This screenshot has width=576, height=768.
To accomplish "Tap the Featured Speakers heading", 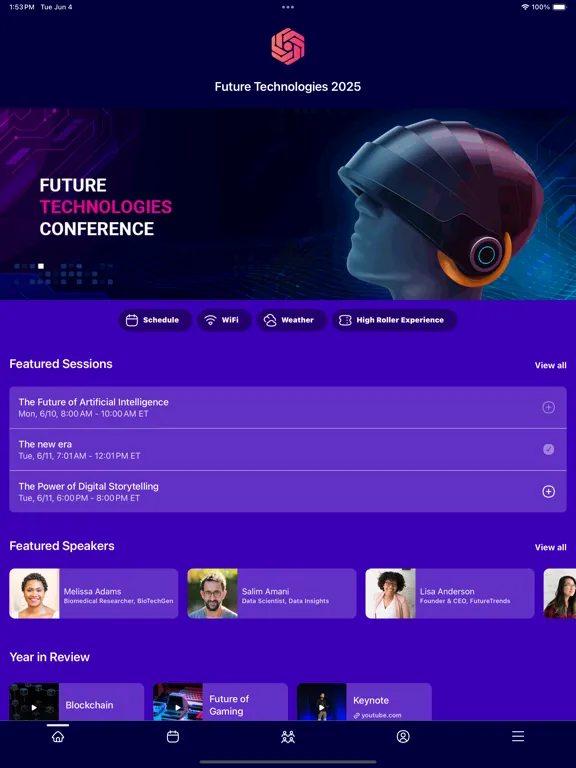I will point(62,546).
